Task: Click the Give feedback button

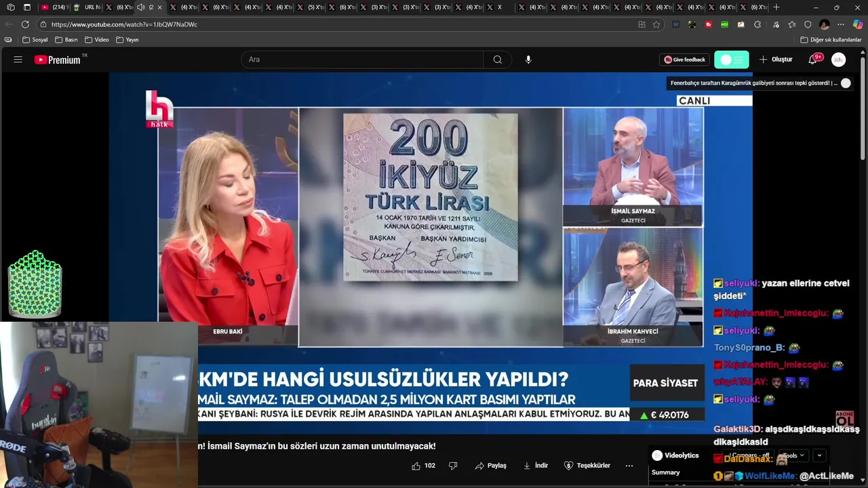Action: pyautogui.click(x=685, y=60)
